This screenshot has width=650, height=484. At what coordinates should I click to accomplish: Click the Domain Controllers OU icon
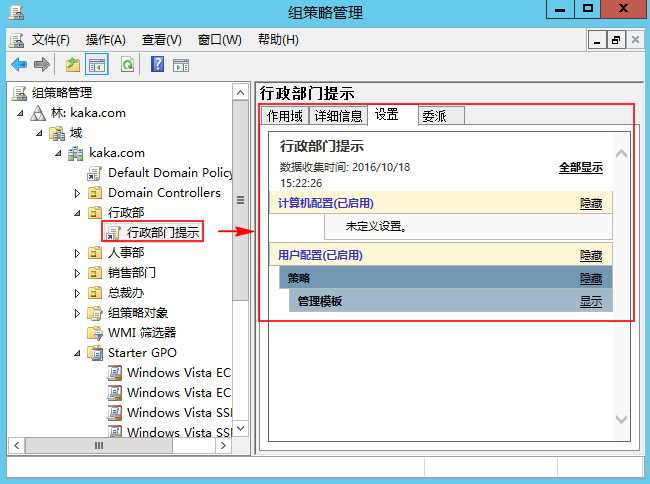(x=95, y=193)
